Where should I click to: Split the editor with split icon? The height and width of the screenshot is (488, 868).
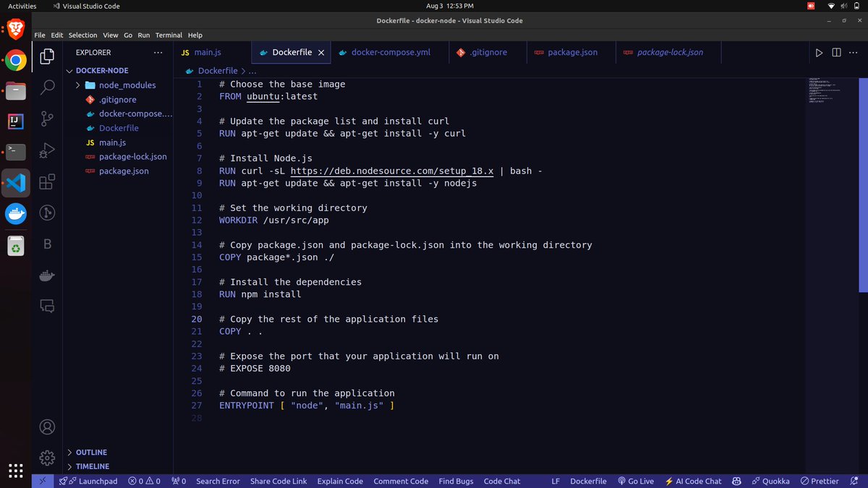[836, 53]
